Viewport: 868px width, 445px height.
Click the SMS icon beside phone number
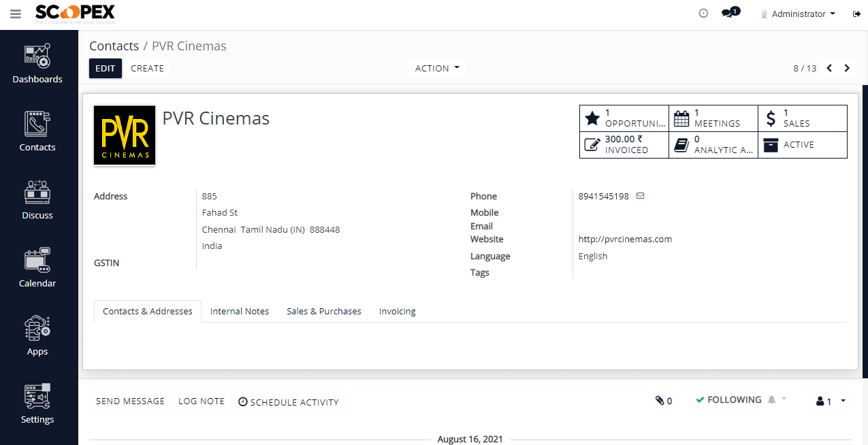tap(640, 196)
